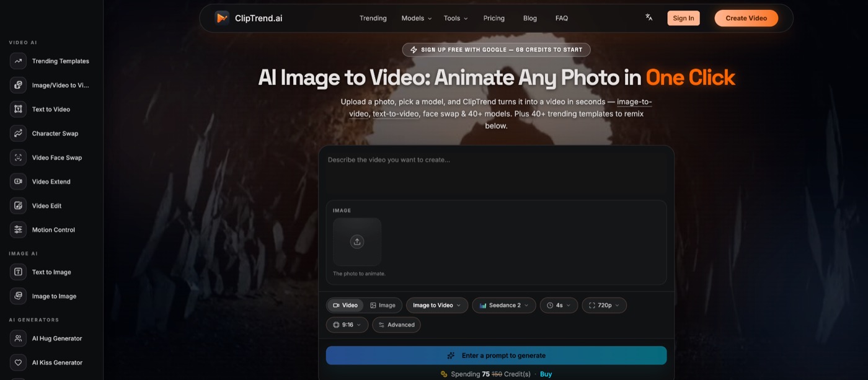Open Trending Templates icon in sidebar
Screen dimensions: 868x380
coord(18,61)
